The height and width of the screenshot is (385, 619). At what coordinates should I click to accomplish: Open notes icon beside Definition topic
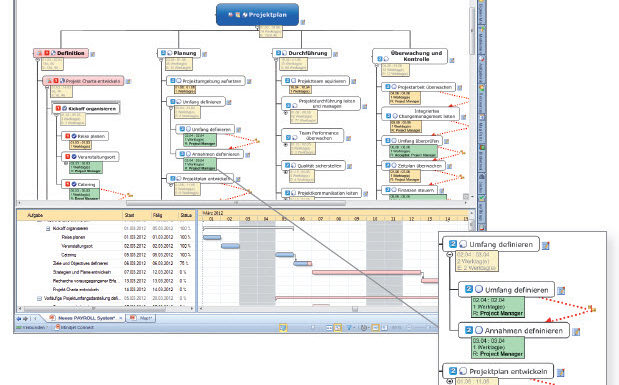point(93,54)
